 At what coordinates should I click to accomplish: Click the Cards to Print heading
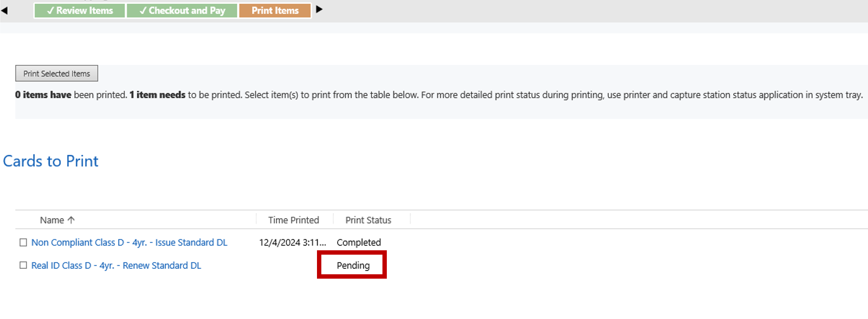tap(51, 161)
